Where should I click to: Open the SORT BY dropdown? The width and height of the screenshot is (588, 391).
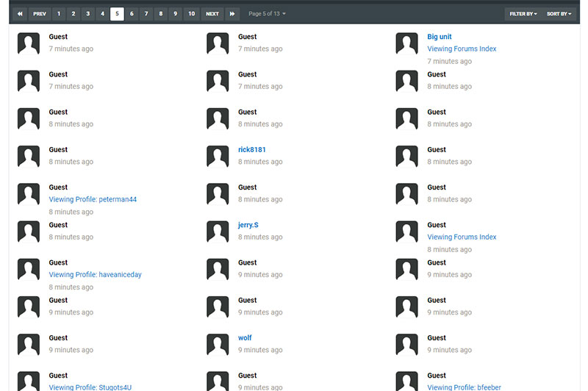[x=559, y=14]
